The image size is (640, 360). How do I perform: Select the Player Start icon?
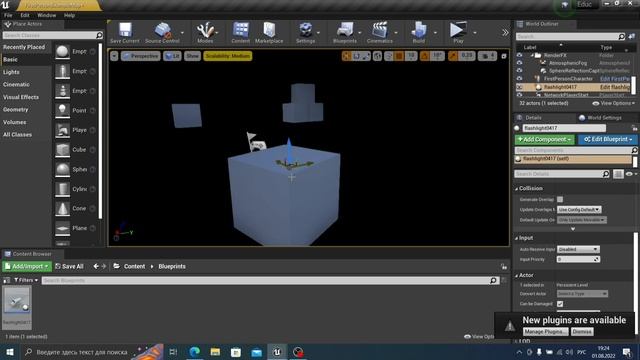62,130
